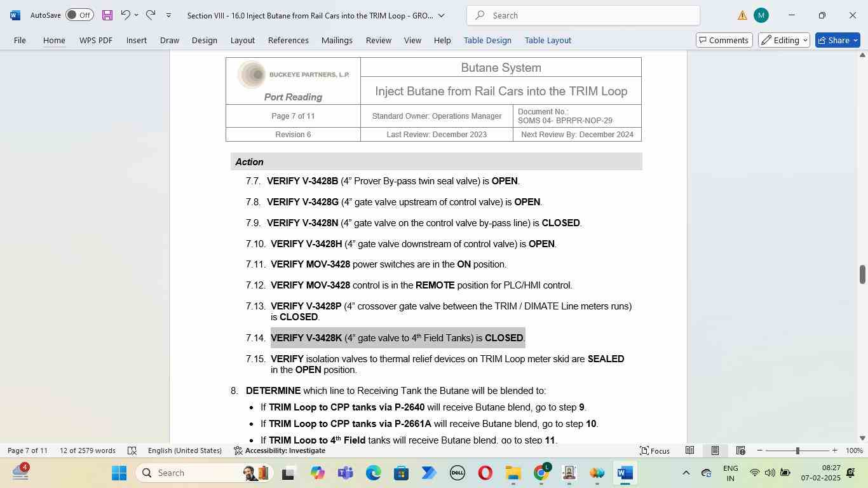Switch to Web Layout view icon
The image size is (868, 488).
(x=740, y=451)
